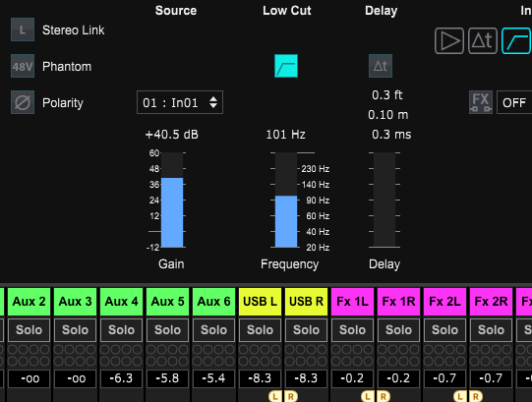Click the Aux 3 level field showing -oo
The width and height of the screenshot is (532, 402).
click(x=75, y=378)
